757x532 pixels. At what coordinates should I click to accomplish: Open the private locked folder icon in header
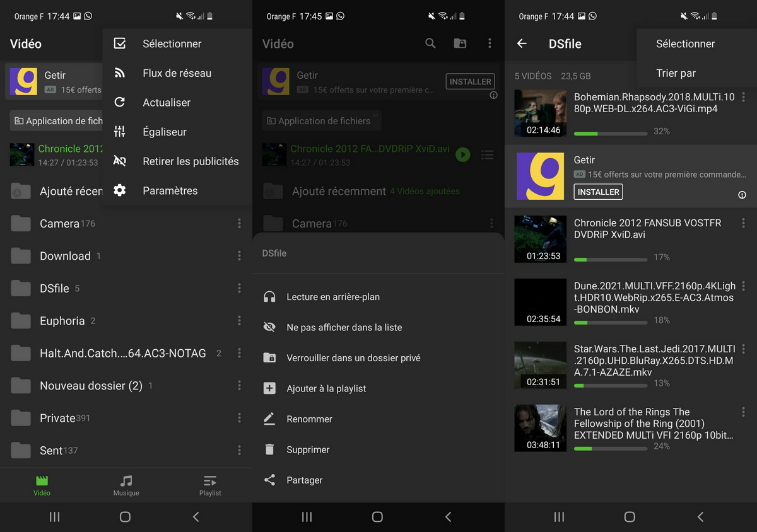pos(461,43)
